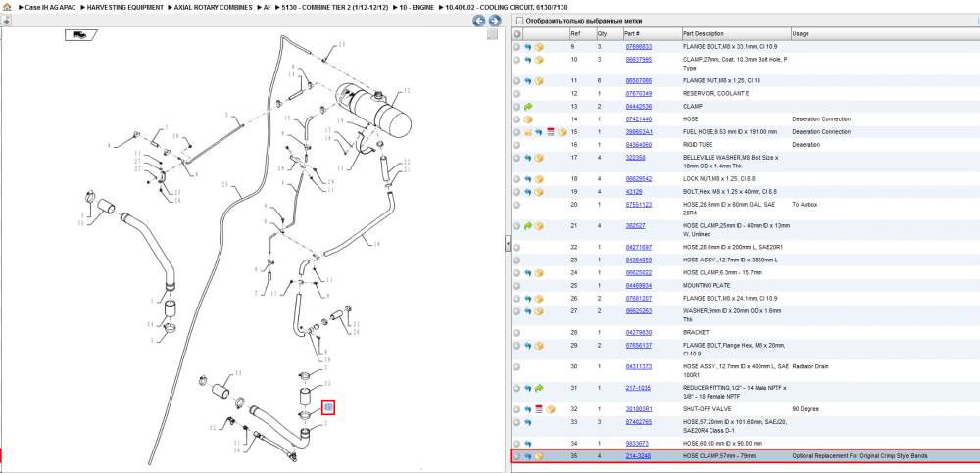Screen dimensions: 980x473
Task: Click blue supersession arrow for Ref 9
Action: (527, 47)
